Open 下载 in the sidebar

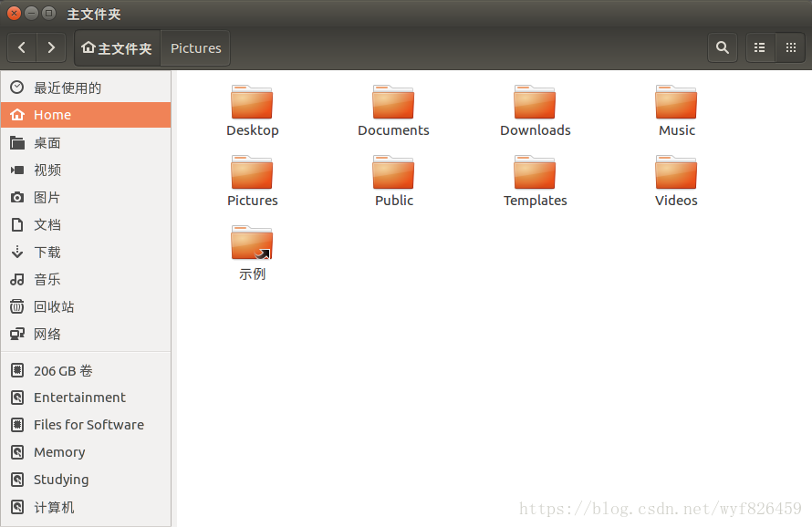(x=86, y=253)
